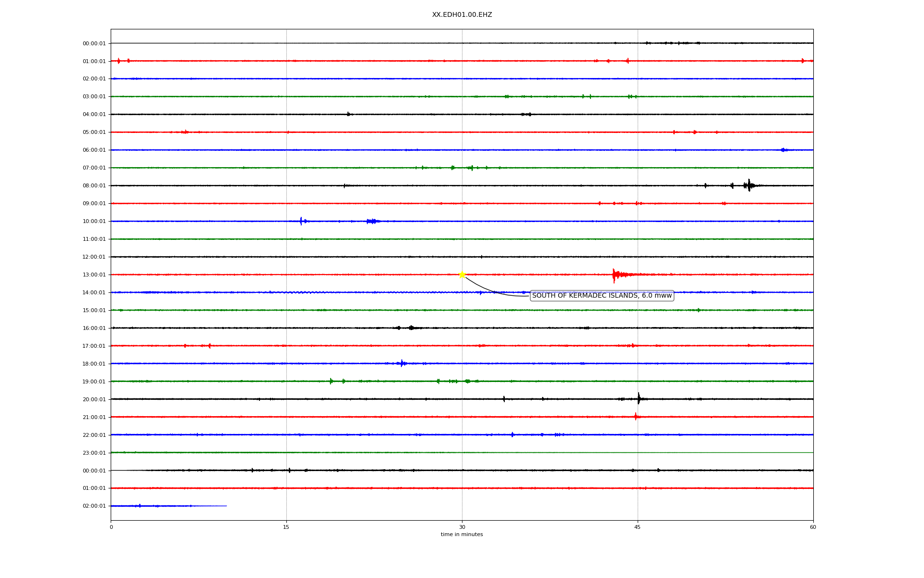Click the blue spike on the 18:00:01 trace

pyautogui.click(x=402, y=363)
